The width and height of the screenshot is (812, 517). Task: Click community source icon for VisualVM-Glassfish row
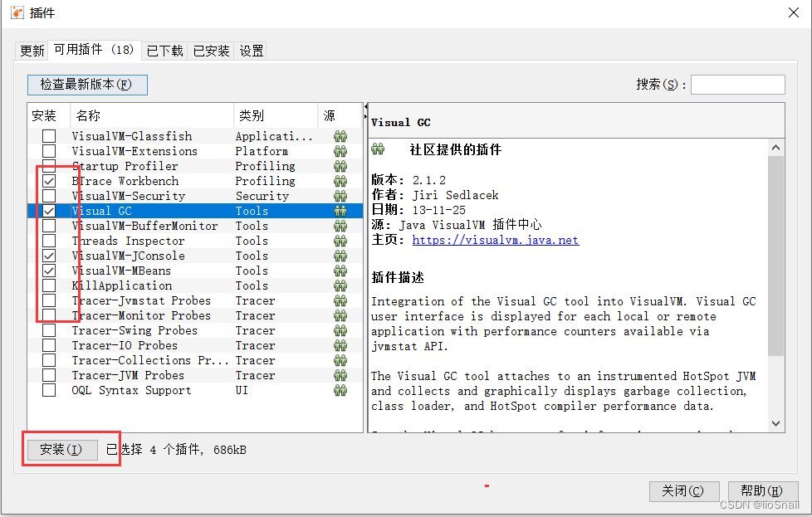340,137
